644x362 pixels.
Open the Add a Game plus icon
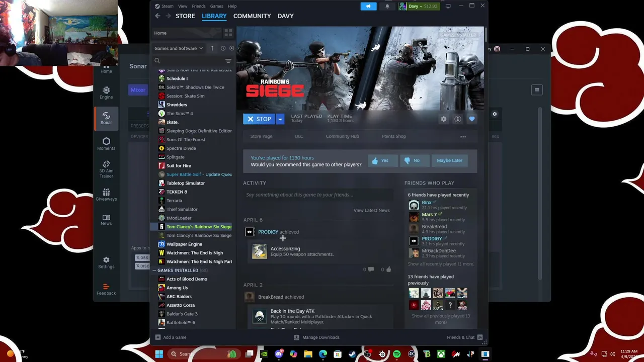pyautogui.click(x=158, y=337)
